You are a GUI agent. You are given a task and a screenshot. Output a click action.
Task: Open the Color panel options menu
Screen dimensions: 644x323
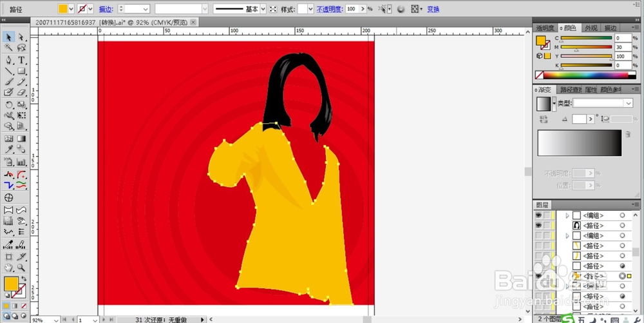tap(636, 28)
